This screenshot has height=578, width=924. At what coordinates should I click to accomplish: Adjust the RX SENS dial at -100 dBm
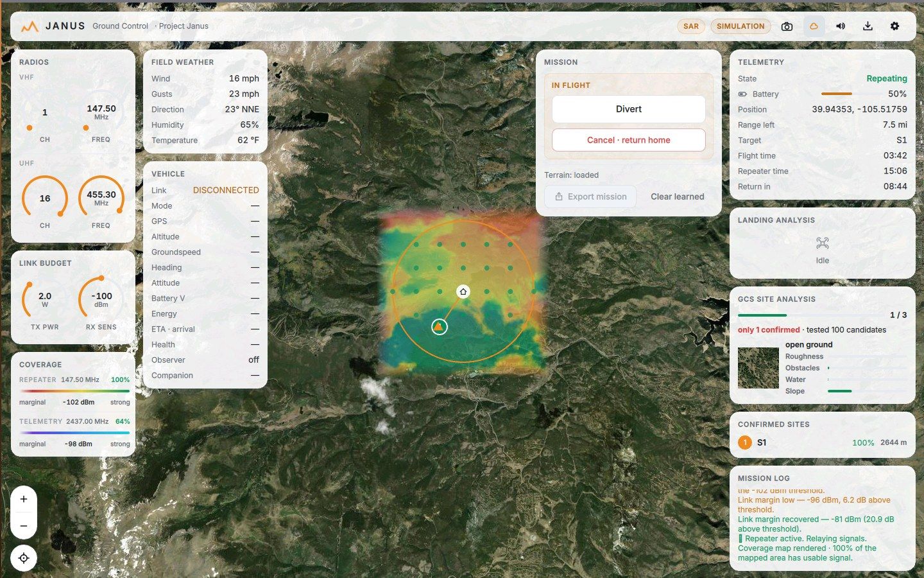click(x=101, y=299)
